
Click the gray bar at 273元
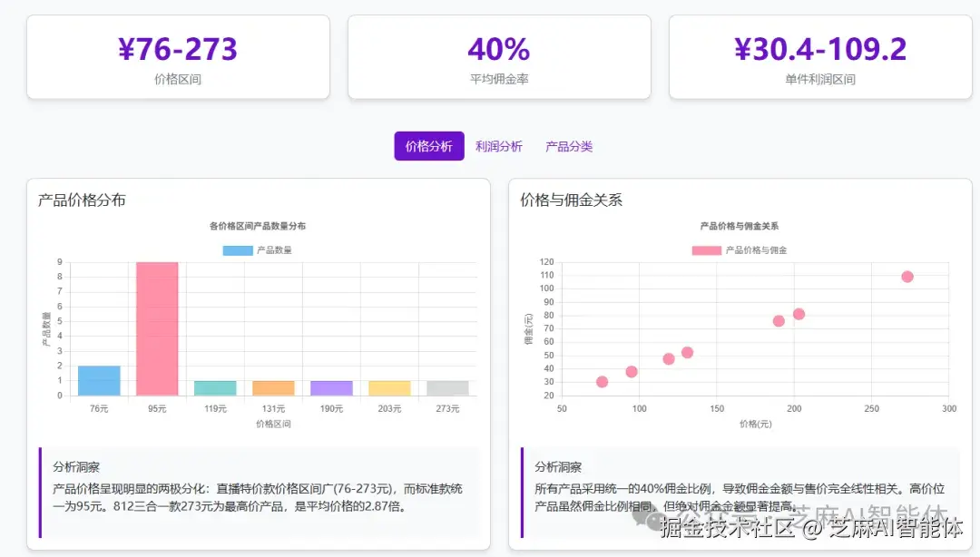click(x=446, y=387)
